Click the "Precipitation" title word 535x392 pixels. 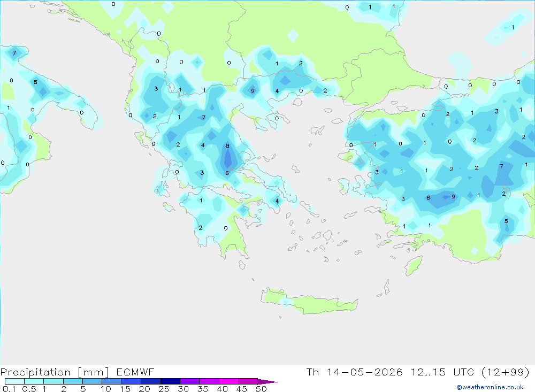click(35, 372)
